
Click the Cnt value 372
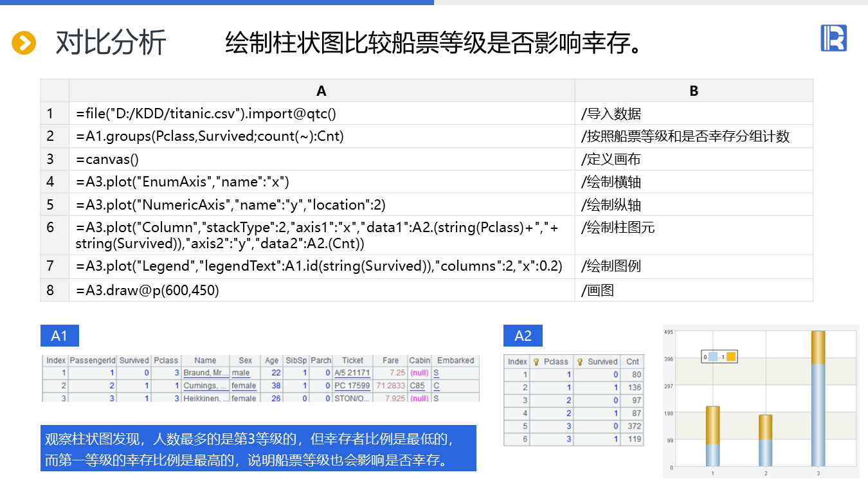(635, 427)
